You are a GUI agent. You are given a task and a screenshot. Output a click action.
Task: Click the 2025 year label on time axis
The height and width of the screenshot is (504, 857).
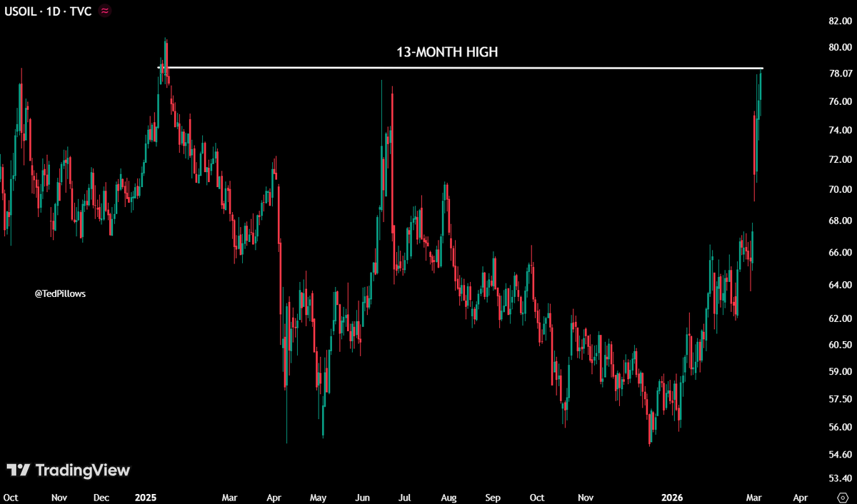click(146, 497)
